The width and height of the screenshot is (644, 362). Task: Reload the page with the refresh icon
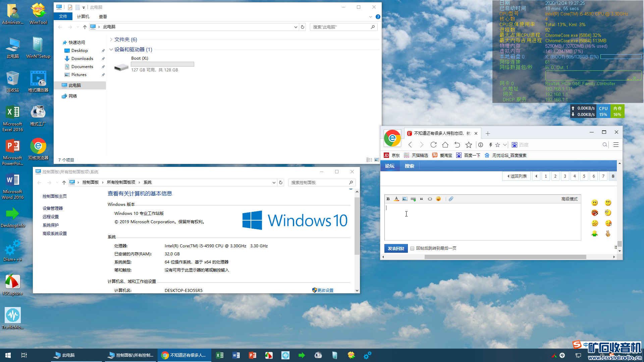click(433, 145)
